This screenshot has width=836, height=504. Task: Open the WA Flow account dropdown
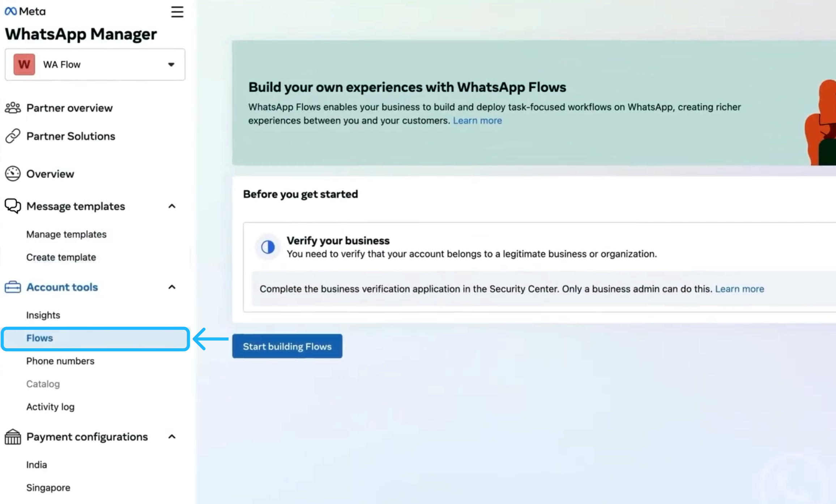(95, 65)
